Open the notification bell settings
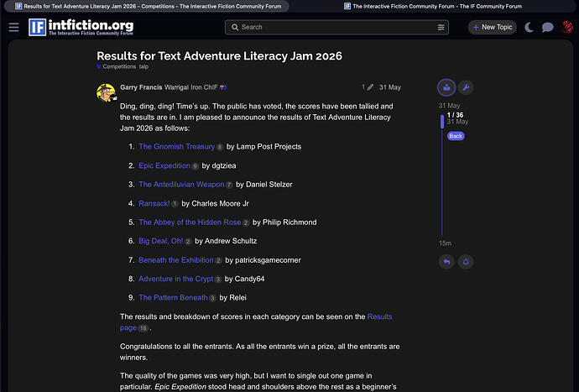This screenshot has height=392, width=579. pyautogui.click(x=466, y=262)
